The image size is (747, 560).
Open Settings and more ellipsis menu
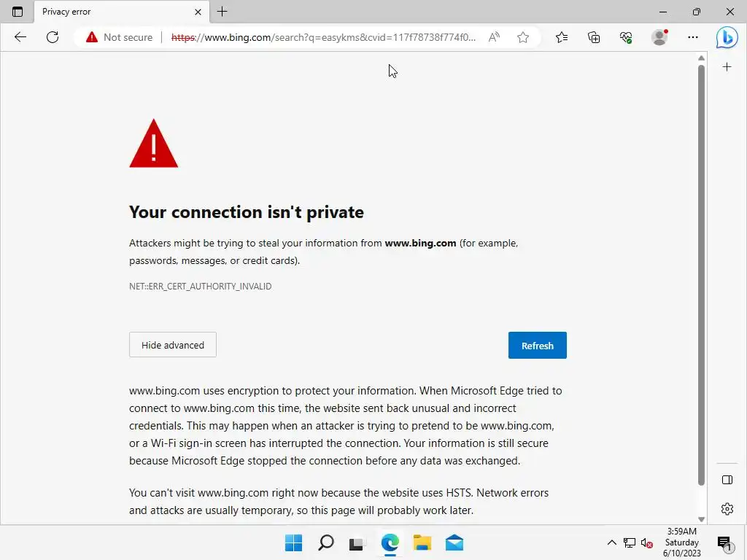tap(693, 37)
